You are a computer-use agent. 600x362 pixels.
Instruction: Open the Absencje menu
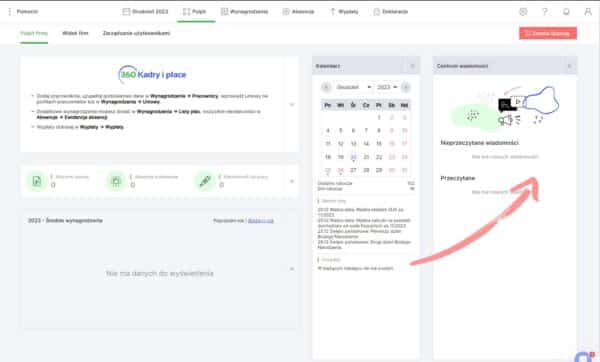coord(298,11)
